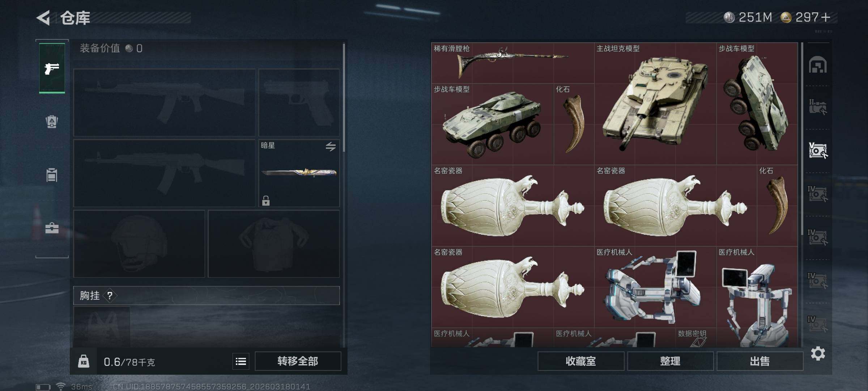Click the 转移全部 button
The height and width of the screenshot is (391, 868).
298,361
